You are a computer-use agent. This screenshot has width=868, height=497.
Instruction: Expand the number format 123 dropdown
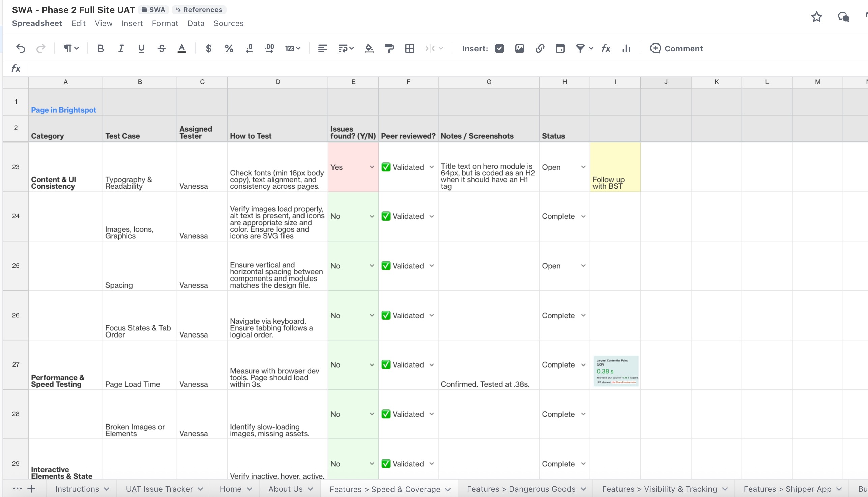[293, 49]
